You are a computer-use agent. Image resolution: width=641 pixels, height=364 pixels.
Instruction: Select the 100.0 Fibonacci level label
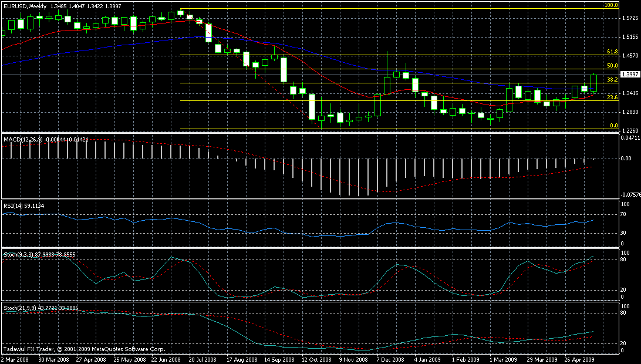[612, 5]
